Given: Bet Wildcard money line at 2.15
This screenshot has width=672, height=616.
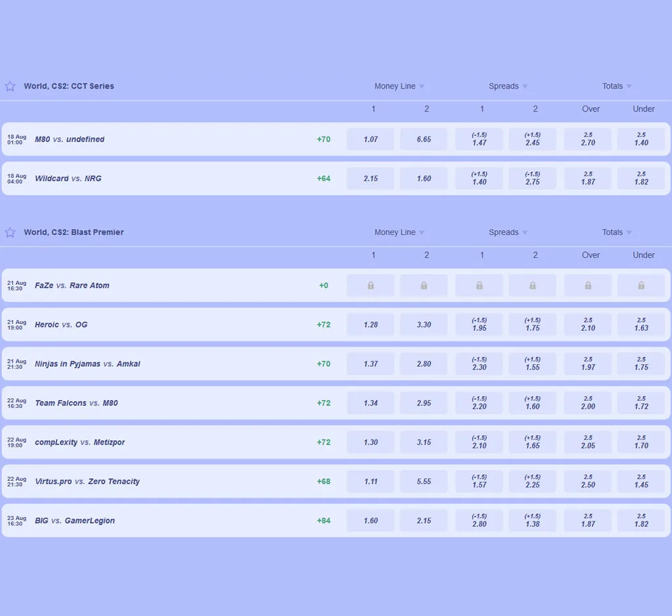Looking at the screenshot, I should (x=371, y=178).
